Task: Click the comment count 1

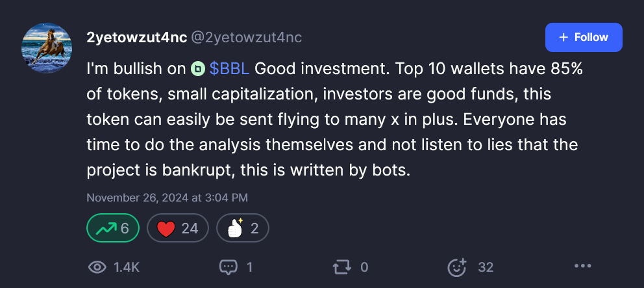Action: [249, 267]
